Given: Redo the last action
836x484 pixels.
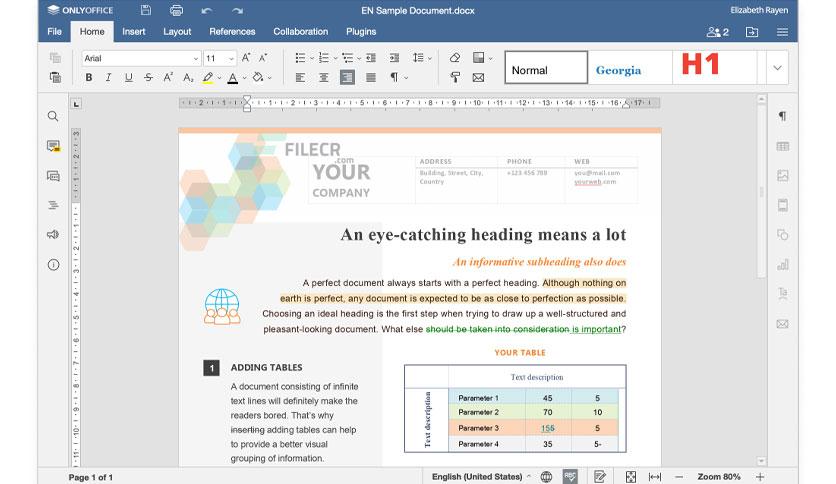Looking at the screenshot, I should (x=237, y=11).
